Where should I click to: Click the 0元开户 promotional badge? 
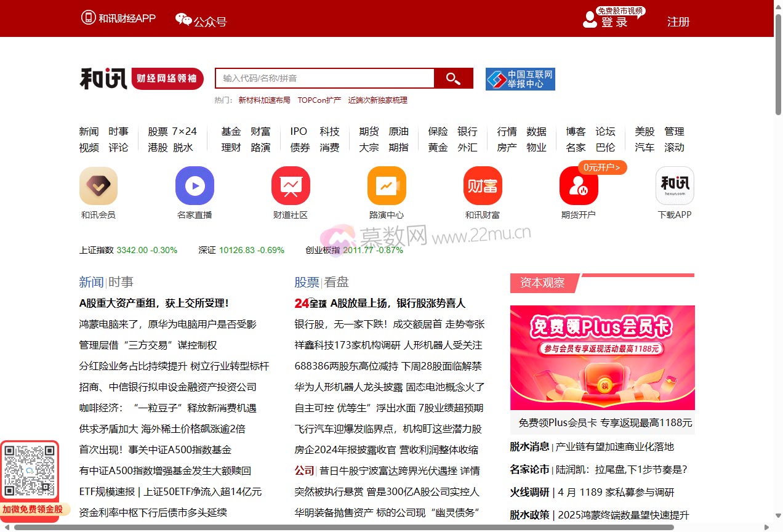[601, 167]
